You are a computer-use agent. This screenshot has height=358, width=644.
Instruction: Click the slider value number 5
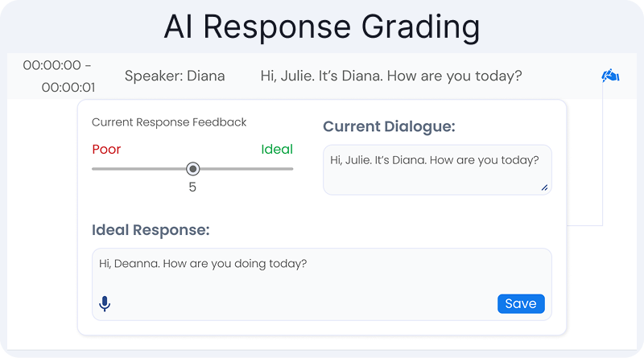pos(192,187)
